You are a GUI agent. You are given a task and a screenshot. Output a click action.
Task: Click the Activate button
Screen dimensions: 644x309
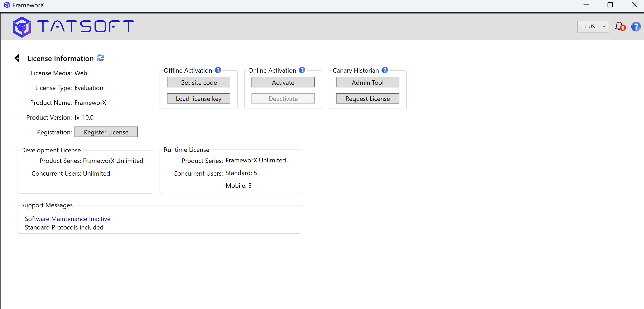283,82
